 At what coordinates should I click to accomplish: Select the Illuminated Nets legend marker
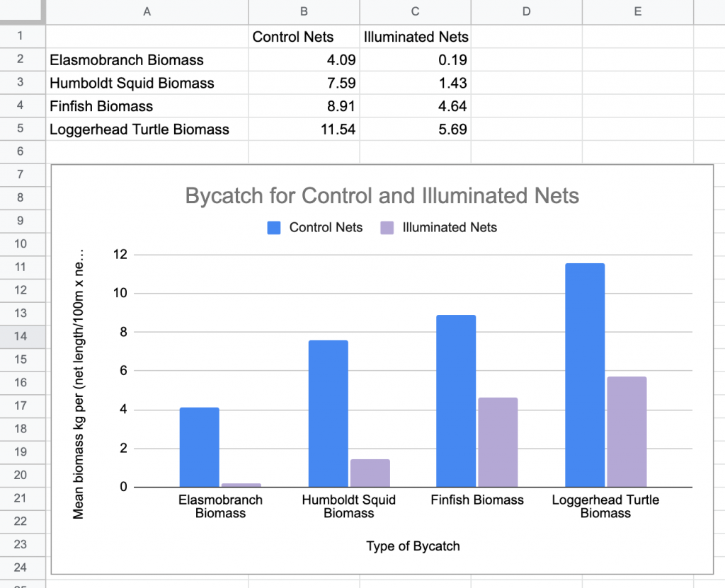(387, 227)
